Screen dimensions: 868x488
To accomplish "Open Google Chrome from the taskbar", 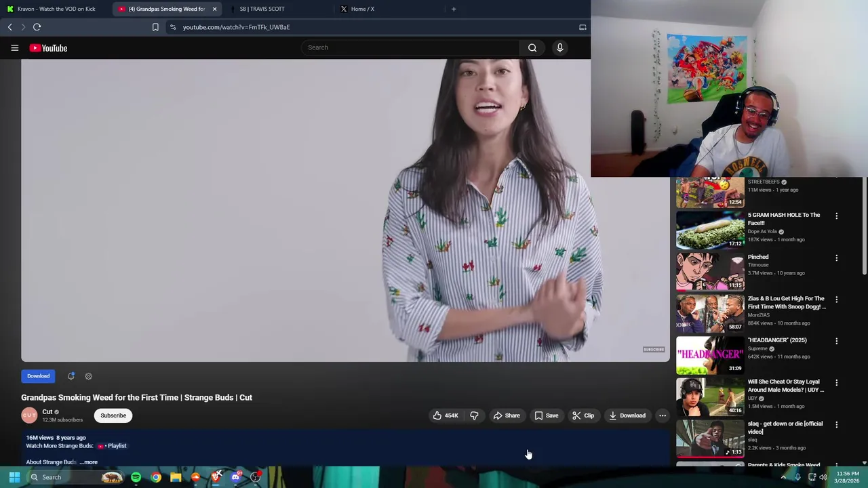I will (156, 477).
